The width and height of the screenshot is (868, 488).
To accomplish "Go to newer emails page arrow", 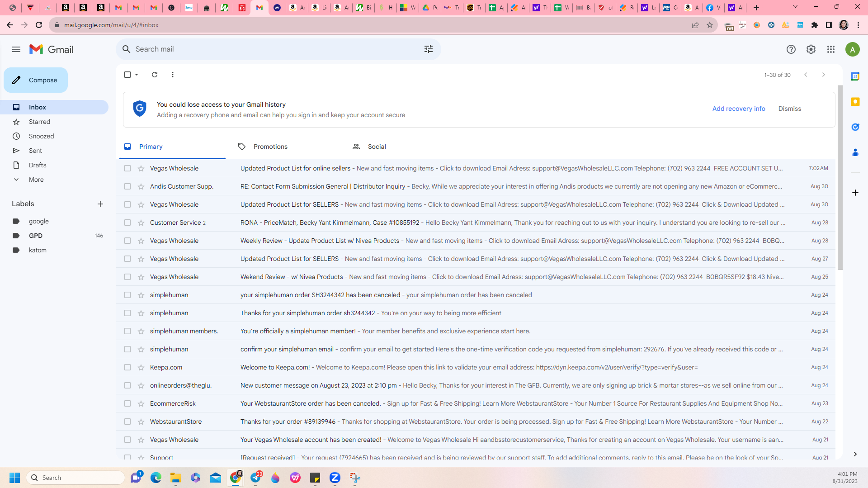I will click(806, 75).
